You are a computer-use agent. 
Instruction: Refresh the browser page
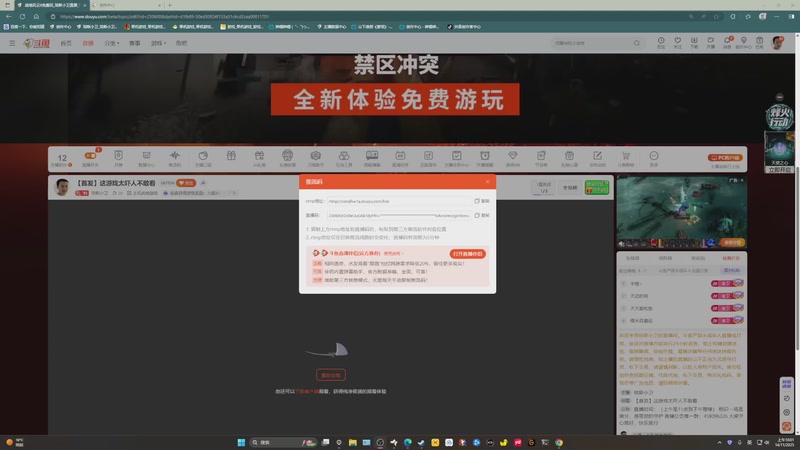point(22,16)
